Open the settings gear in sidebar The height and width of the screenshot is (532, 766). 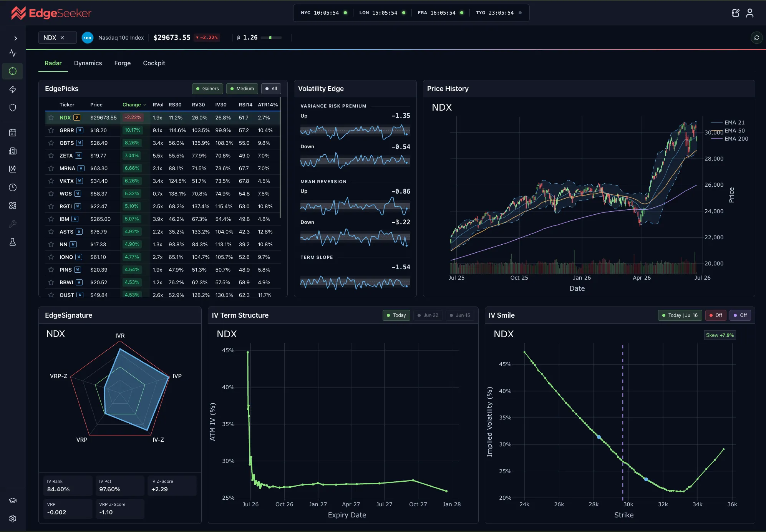(13, 519)
